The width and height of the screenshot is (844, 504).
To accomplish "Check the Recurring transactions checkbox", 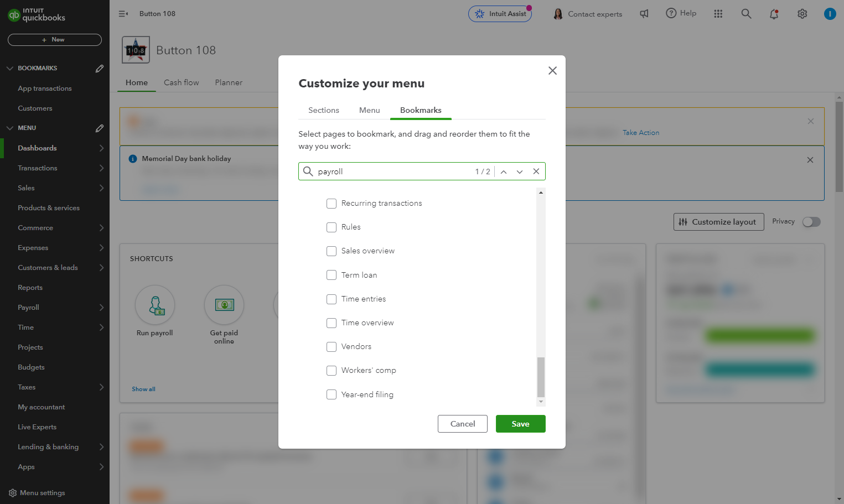I will click(x=332, y=204).
